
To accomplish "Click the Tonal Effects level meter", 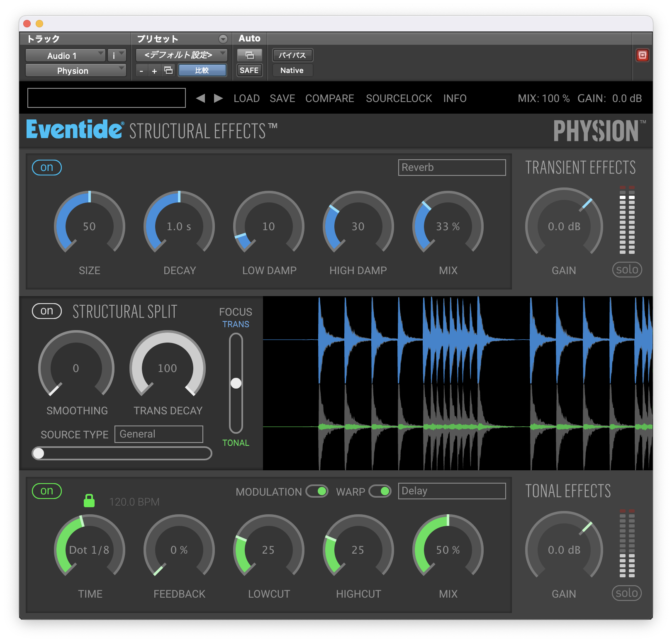I will coord(627,543).
